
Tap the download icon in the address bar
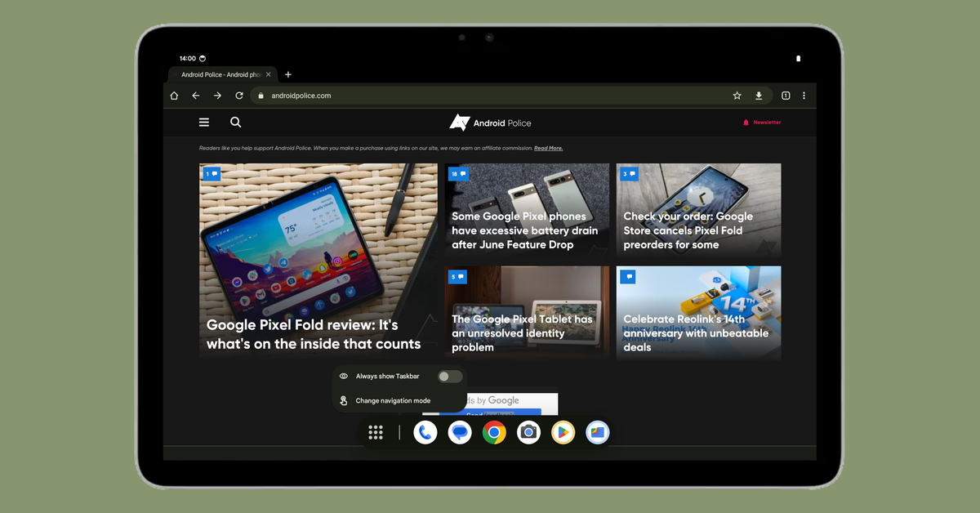[759, 96]
